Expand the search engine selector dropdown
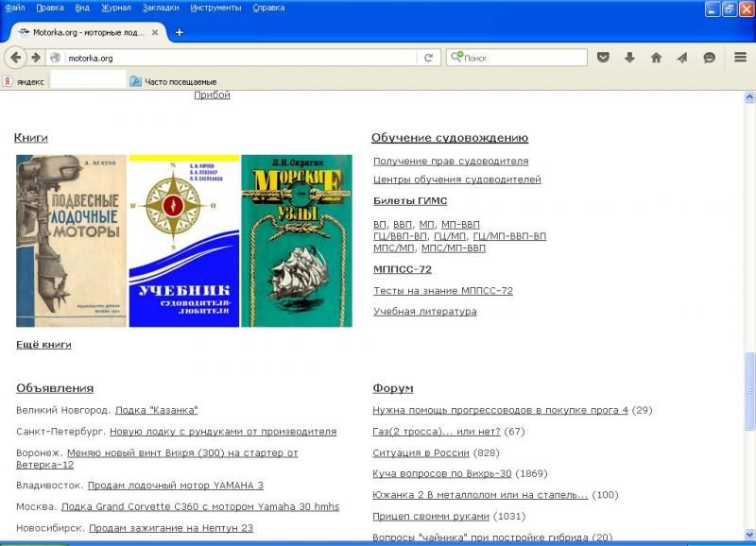 [457, 58]
